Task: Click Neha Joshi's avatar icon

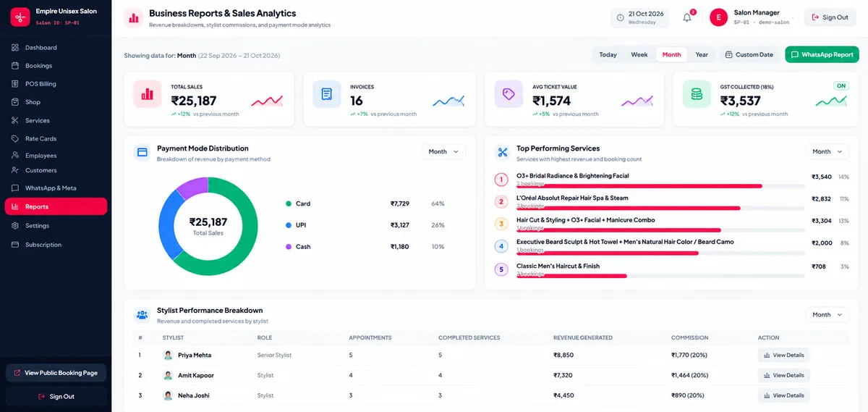Action: pos(169,395)
